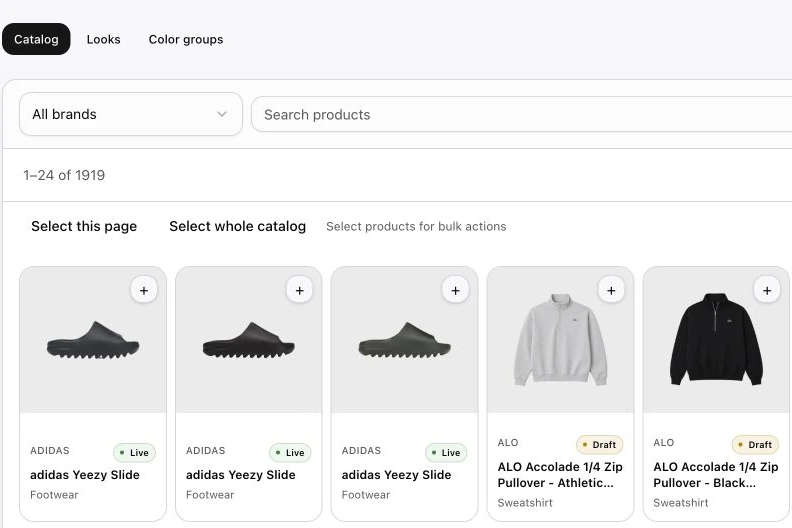
Task: Open the third adidas Yeezy Slide thumbnail
Action: coord(405,340)
